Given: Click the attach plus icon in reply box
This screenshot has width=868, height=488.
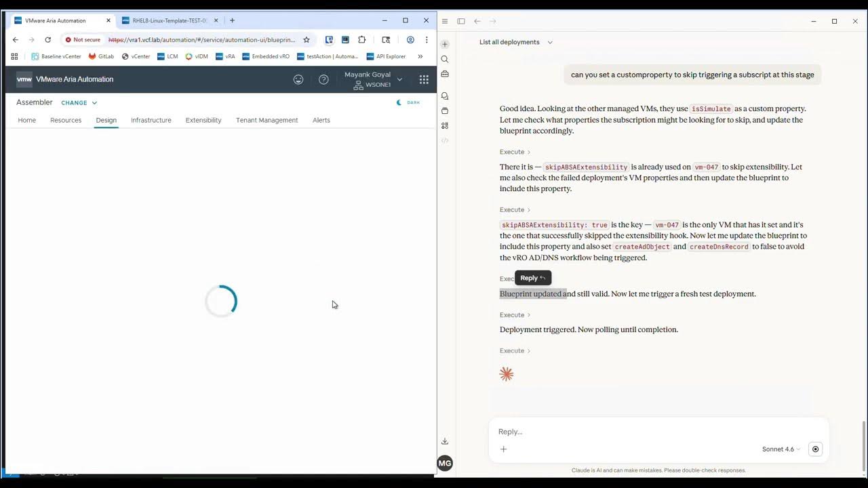Looking at the screenshot, I should 503,449.
